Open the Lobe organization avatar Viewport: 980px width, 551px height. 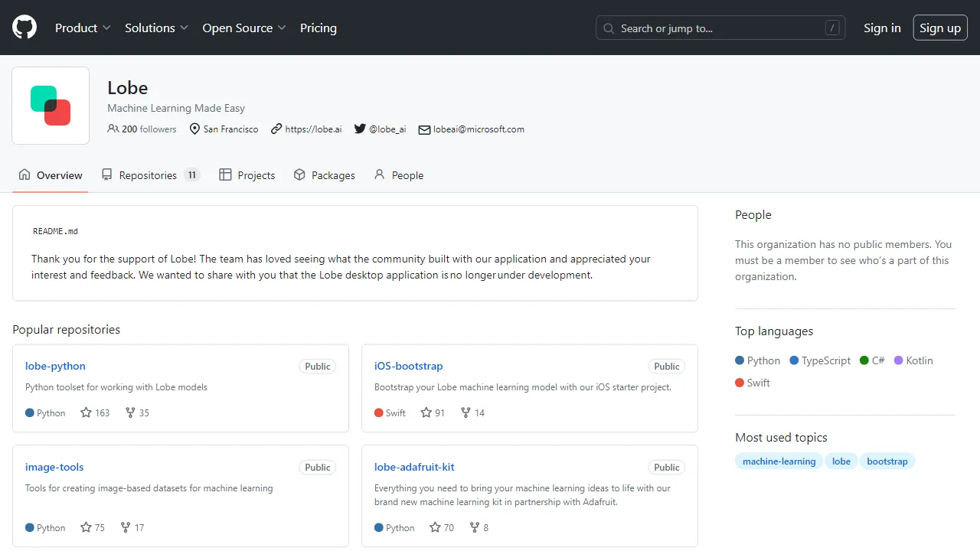51,106
